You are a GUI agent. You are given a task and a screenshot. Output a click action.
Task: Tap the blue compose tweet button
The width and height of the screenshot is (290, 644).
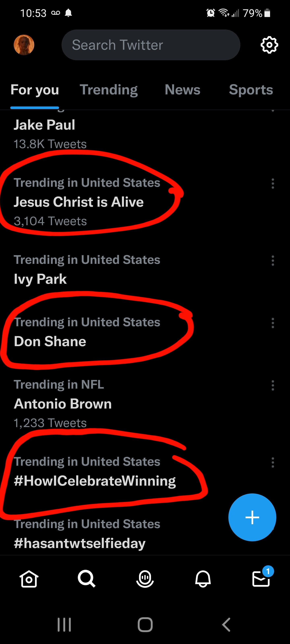click(x=252, y=517)
